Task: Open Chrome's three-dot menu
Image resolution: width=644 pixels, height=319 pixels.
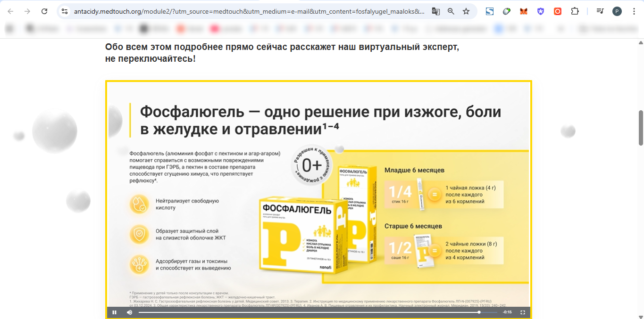Action: (x=634, y=11)
